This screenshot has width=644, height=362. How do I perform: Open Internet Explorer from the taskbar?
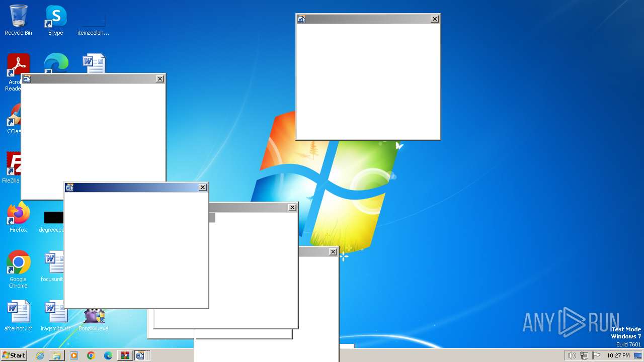(40, 355)
